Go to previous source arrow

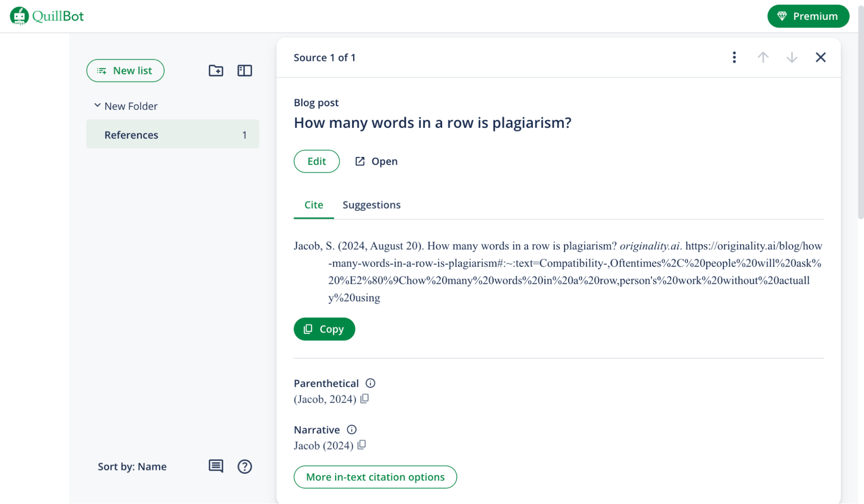pos(763,57)
